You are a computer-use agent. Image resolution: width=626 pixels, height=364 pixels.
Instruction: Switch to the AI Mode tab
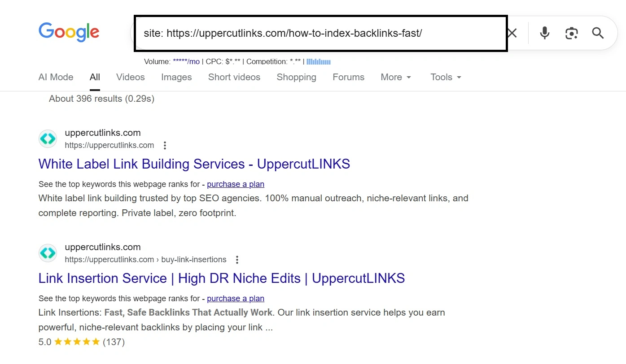click(56, 77)
